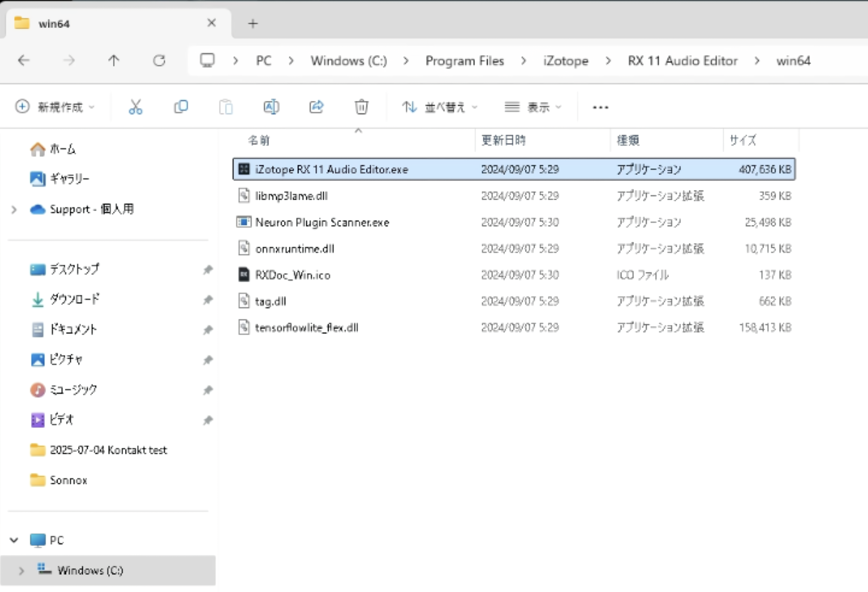The width and height of the screenshot is (868, 592).
Task: Click the iZotope RX 11 Audio Editor.exe icon
Action: [x=244, y=169]
